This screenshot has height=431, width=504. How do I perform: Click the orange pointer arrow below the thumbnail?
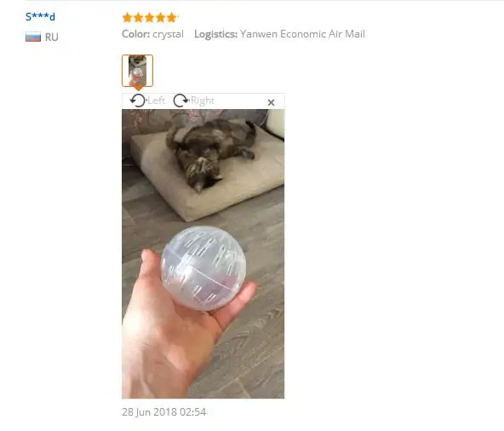(x=138, y=88)
